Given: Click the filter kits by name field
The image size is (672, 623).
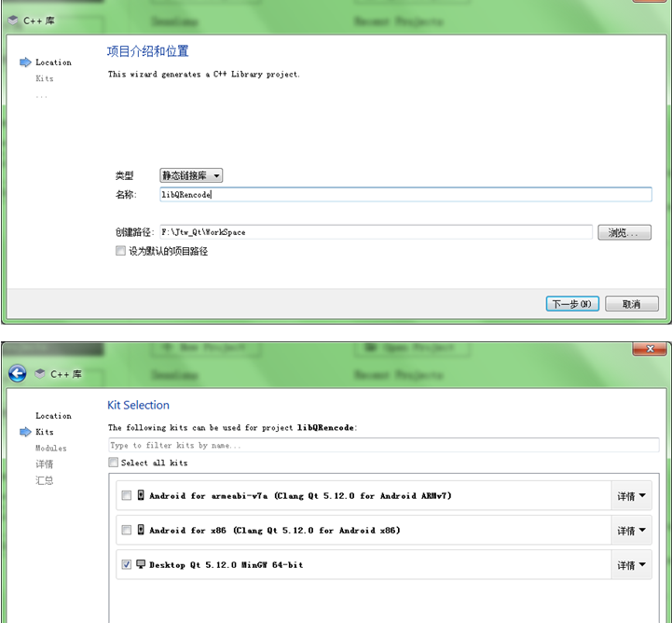Looking at the screenshot, I should tap(384, 445).
